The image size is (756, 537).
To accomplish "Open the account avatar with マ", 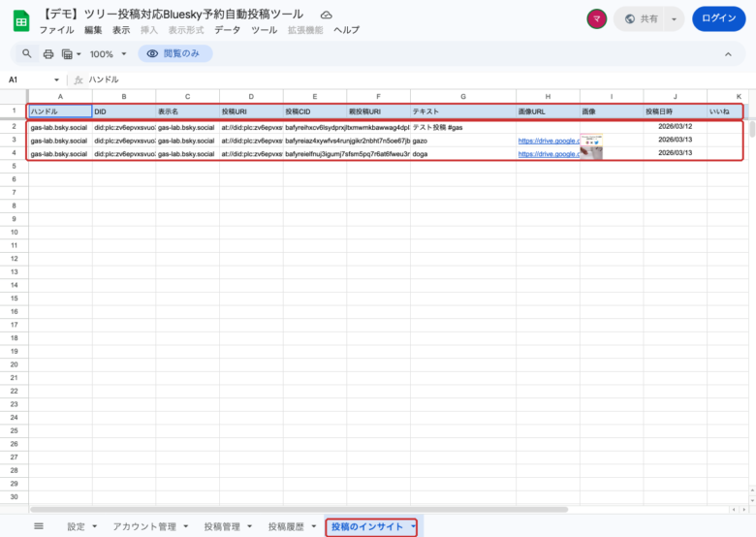I will pyautogui.click(x=596, y=18).
